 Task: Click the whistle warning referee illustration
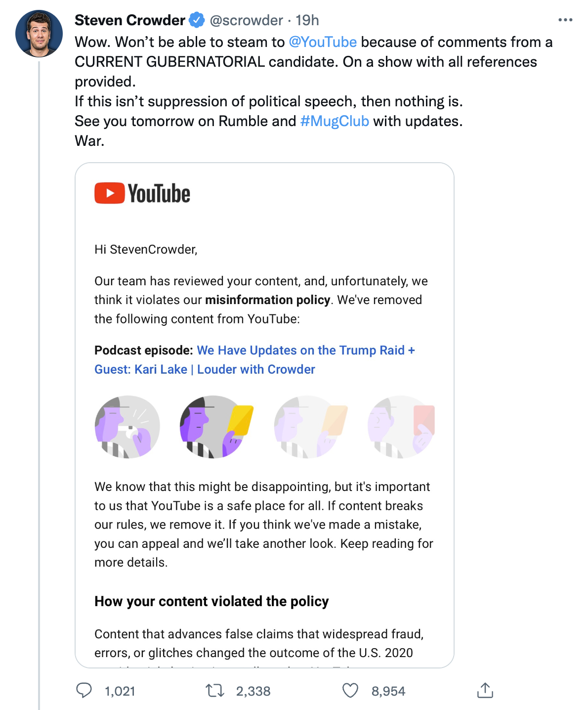pos(127,427)
